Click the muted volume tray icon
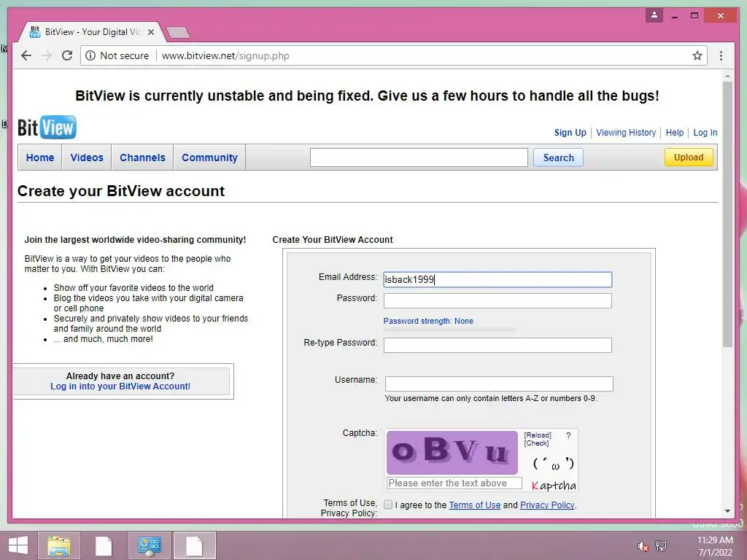Viewport: 747px width, 560px height. point(643,546)
